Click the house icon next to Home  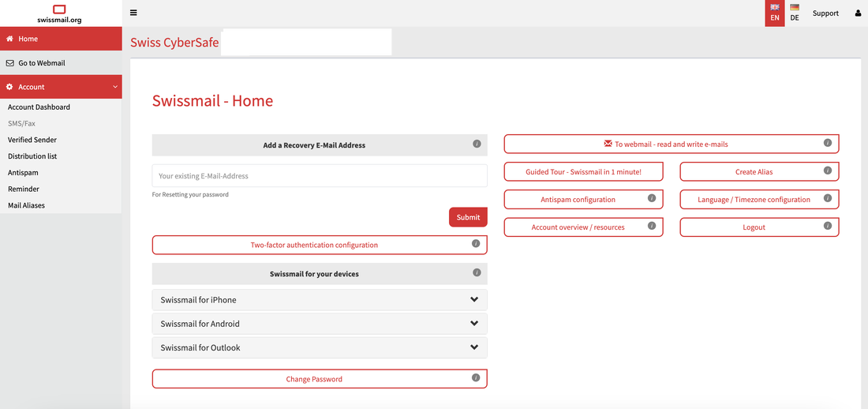click(x=9, y=39)
